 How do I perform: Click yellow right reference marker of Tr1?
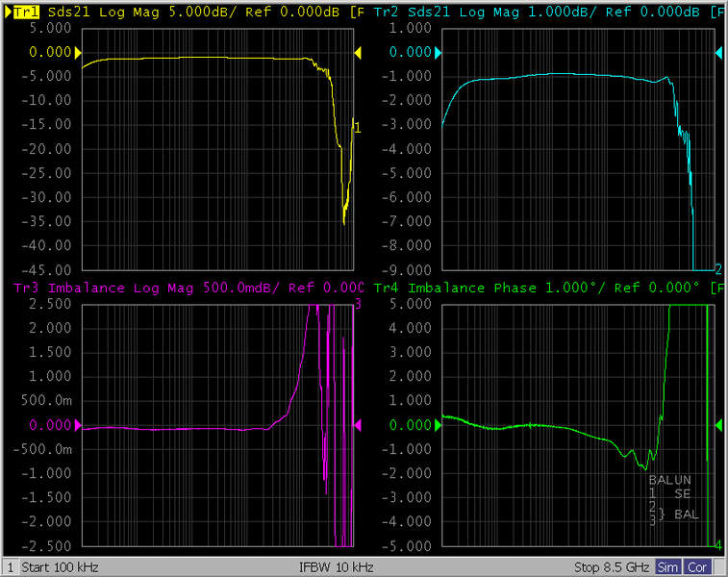(x=358, y=53)
